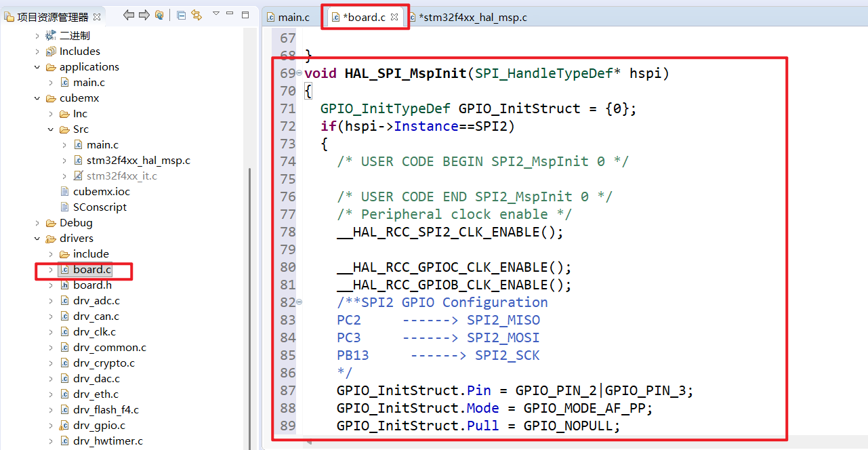Image resolution: width=868 pixels, height=450 pixels.
Task: Collapse the applications folder
Action: [37, 67]
